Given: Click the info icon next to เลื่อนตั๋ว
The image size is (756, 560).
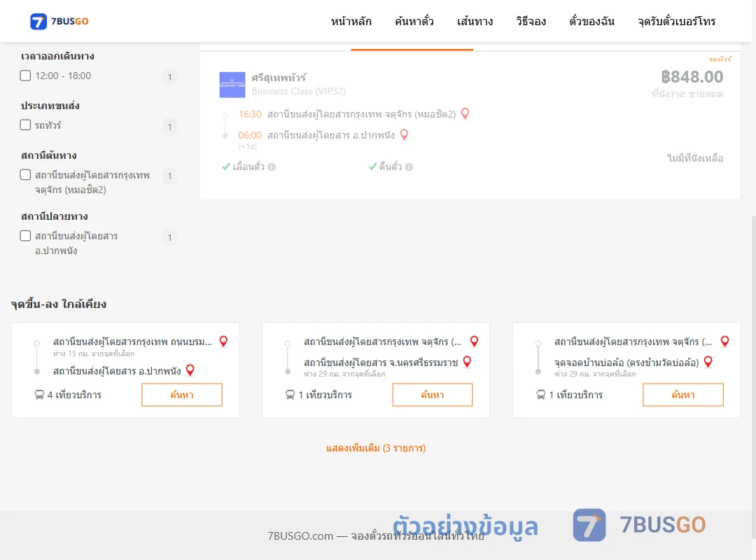Looking at the screenshot, I should click(272, 167).
